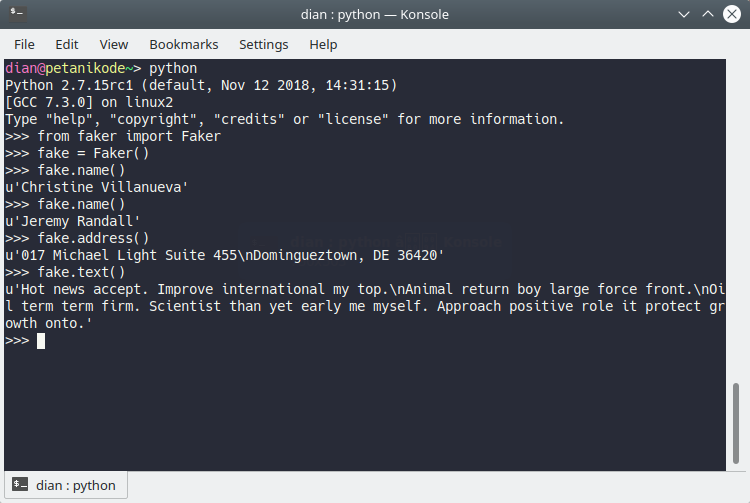Open the Settings menu

[263, 44]
